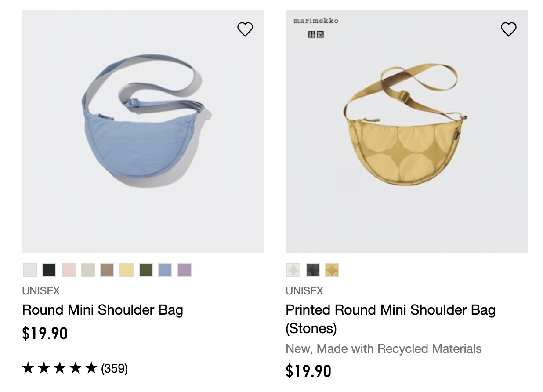Screen dimensions: 543x392
Task: Select the pale yellow swatch for the Round Mini Shoulder Bag
Action: click(127, 270)
